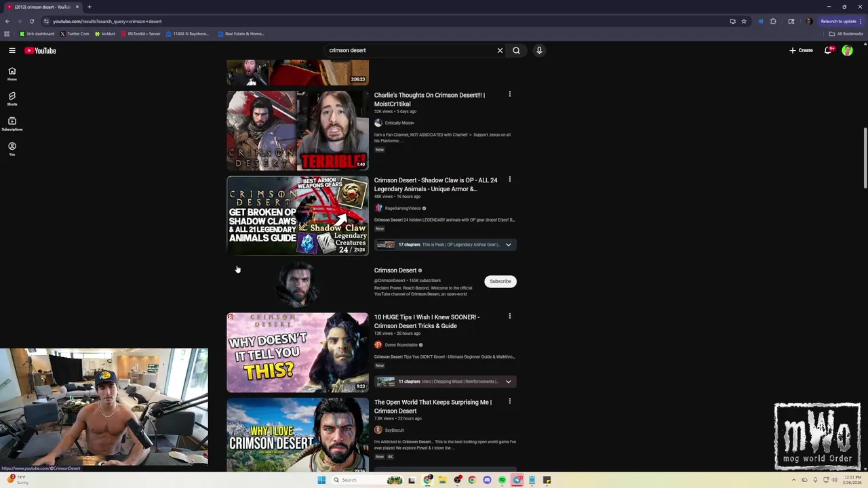This screenshot has height=488, width=868.
Task: Open options menu for 10 HUGE Tips video
Action: (x=510, y=316)
